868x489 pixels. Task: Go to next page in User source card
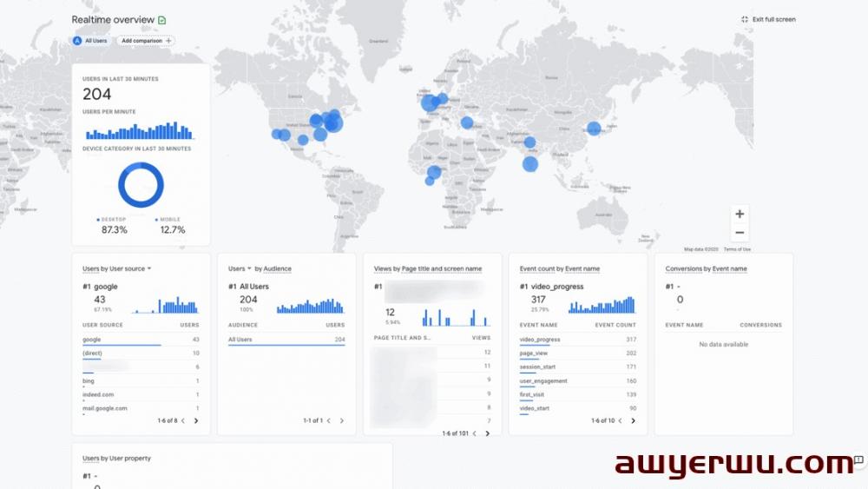[x=196, y=421]
